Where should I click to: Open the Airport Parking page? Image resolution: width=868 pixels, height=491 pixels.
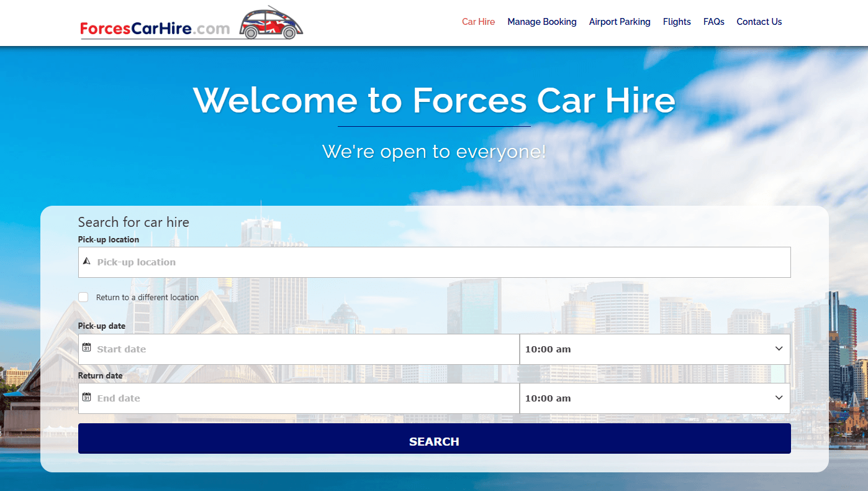620,22
